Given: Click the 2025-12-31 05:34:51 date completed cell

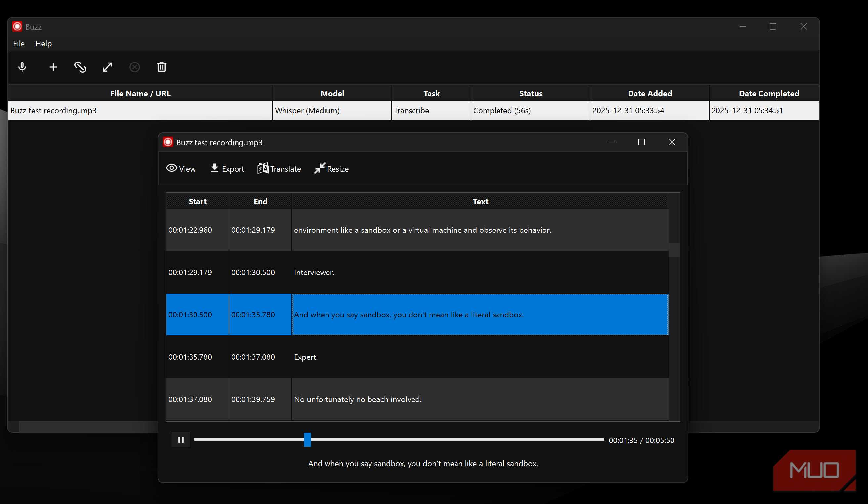Looking at the screenshot, I should pos(764,110).
